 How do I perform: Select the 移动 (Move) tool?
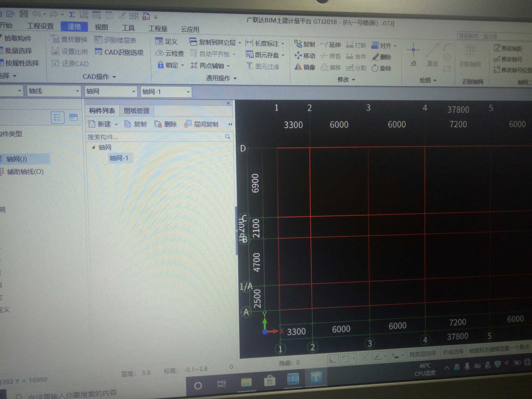pos(305,56)
